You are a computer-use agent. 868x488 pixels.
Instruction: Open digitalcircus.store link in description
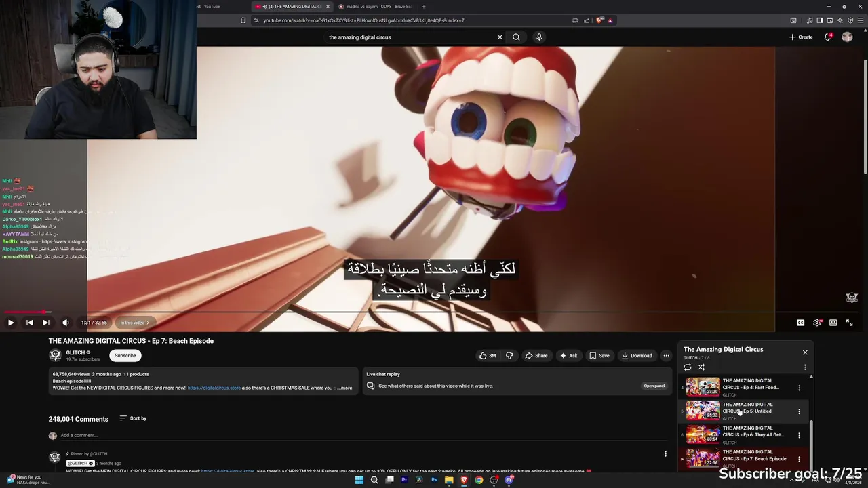pos(214,388)
